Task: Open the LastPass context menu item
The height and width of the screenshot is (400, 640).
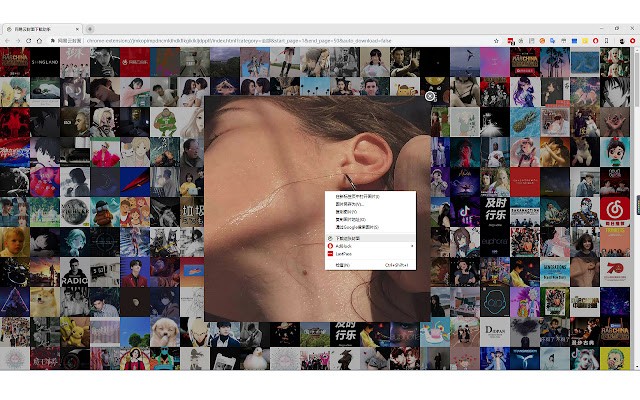Action: tap(345, 254)
